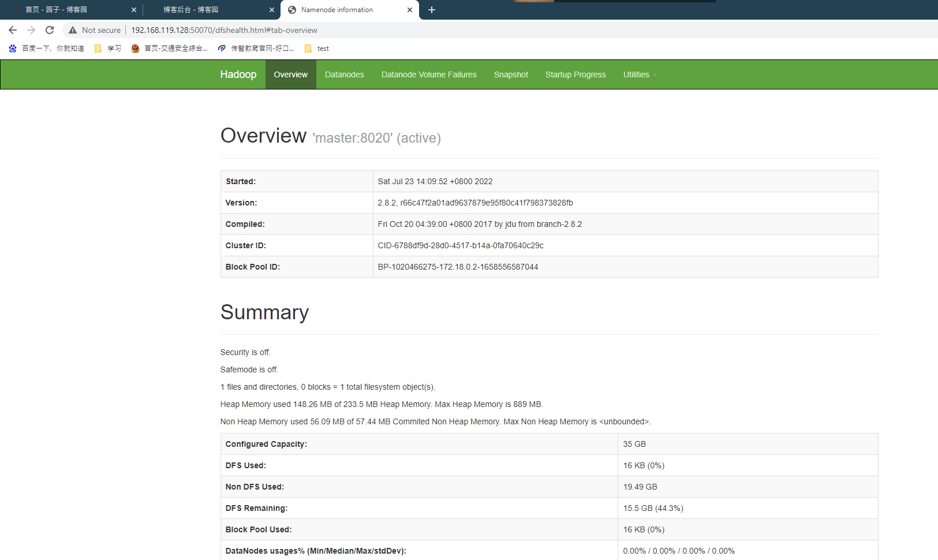Close the Namenode information tab
This screenshot has width=938, height=560.
point(410,10)
